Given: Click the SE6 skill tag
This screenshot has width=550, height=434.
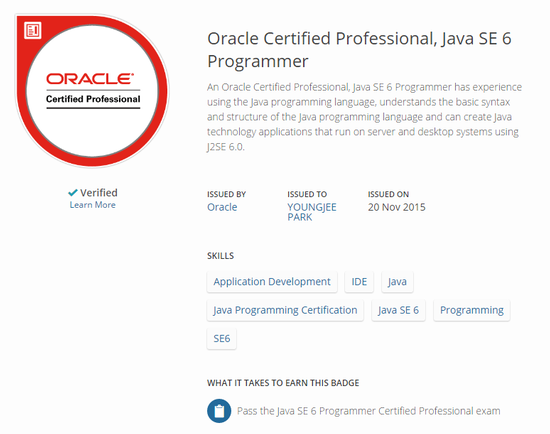Looking at the screenshot, I should (222, 339).
